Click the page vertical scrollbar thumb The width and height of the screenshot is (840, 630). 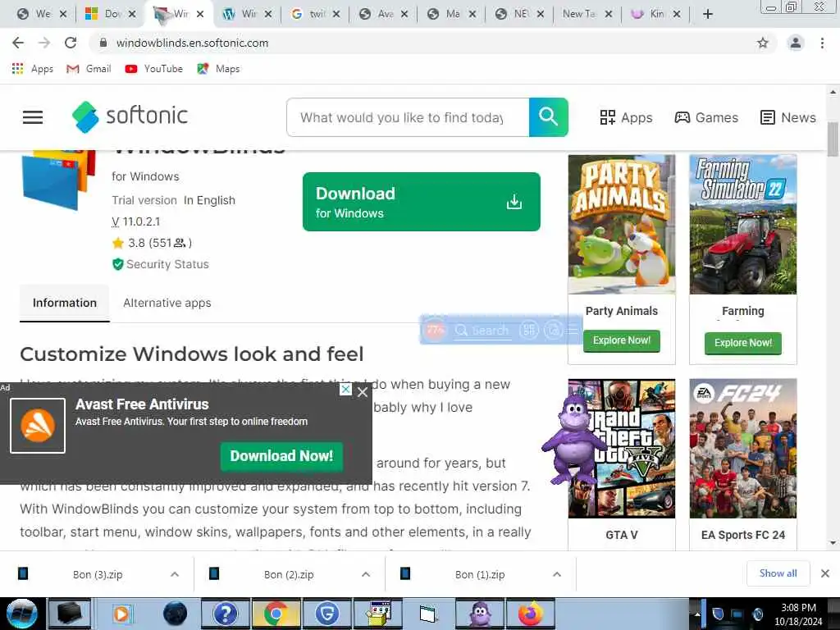click(833, 139)
